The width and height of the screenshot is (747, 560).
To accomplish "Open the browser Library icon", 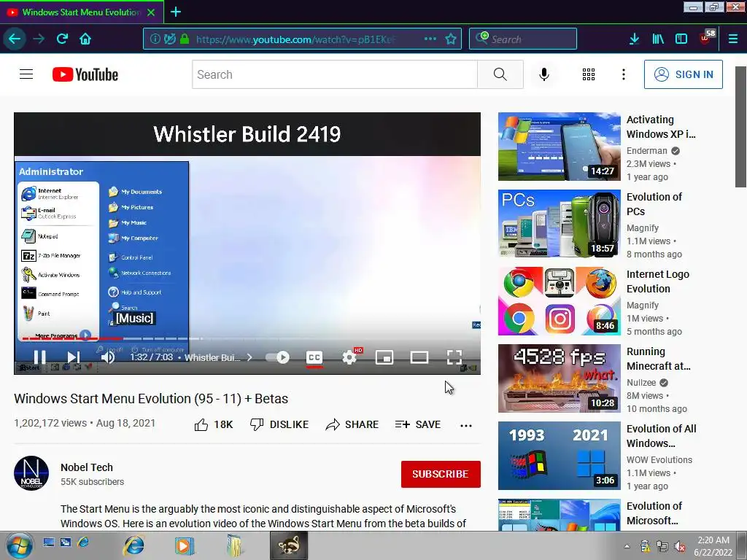I will coord(658,39).
